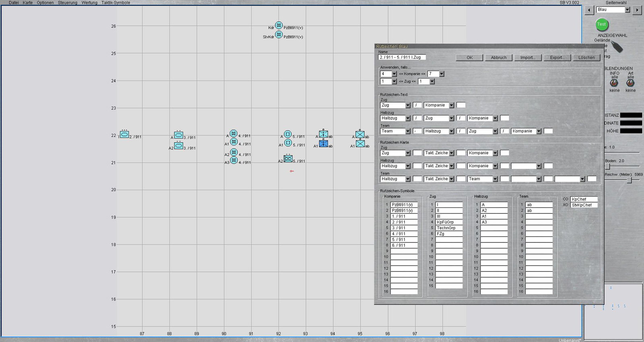Click the A2 5./911 unit symbol
The height and width of the screenshot is (342, 644).
(288, 159)
